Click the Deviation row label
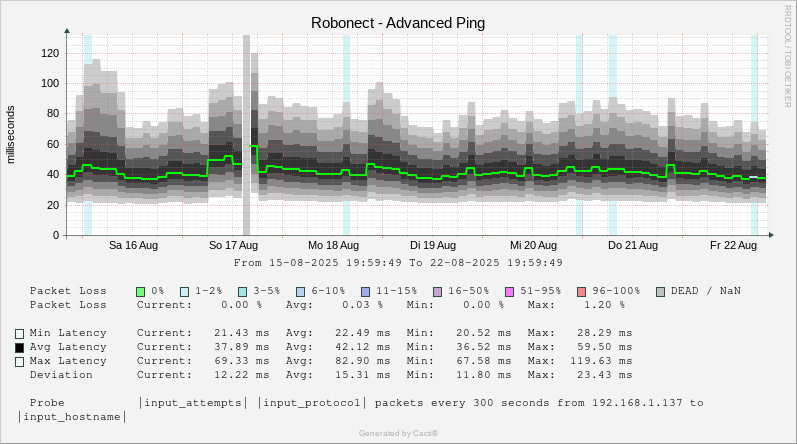This screenshot has width=797, height=444. (x=61, y=375)
